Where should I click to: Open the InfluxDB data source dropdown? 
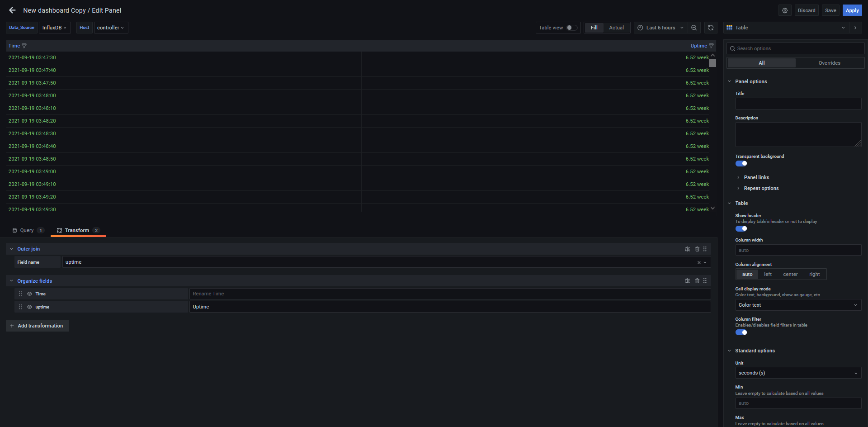pyautogui.click(x=55, y=28)
